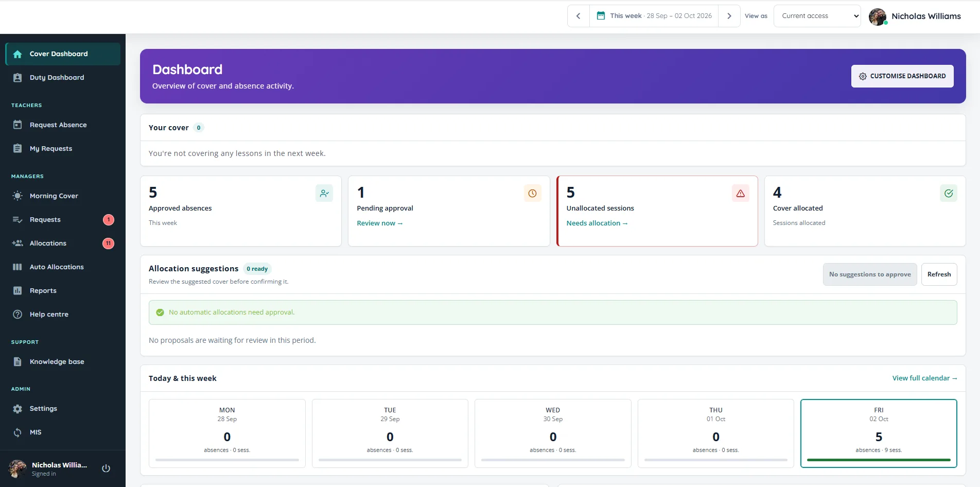This screenshot has width=980, height=487.
Task: Click the Auto Allocations columns icon
Action: pyautogui.click(x=17, y=267)
